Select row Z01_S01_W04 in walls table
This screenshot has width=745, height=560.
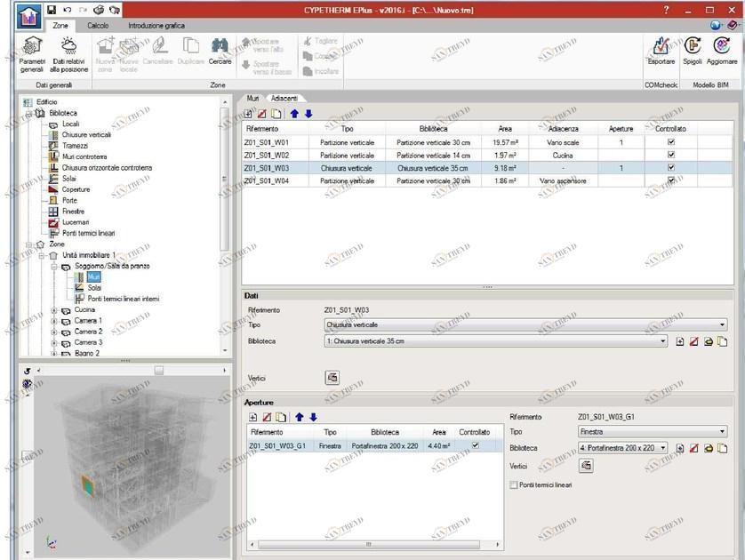(284, 181)
